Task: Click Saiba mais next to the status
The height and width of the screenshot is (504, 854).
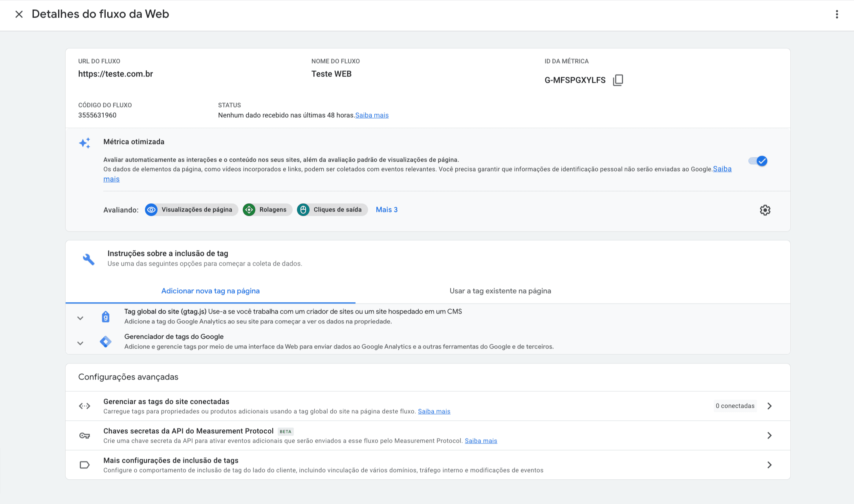Action: click(x=372, y=115)
